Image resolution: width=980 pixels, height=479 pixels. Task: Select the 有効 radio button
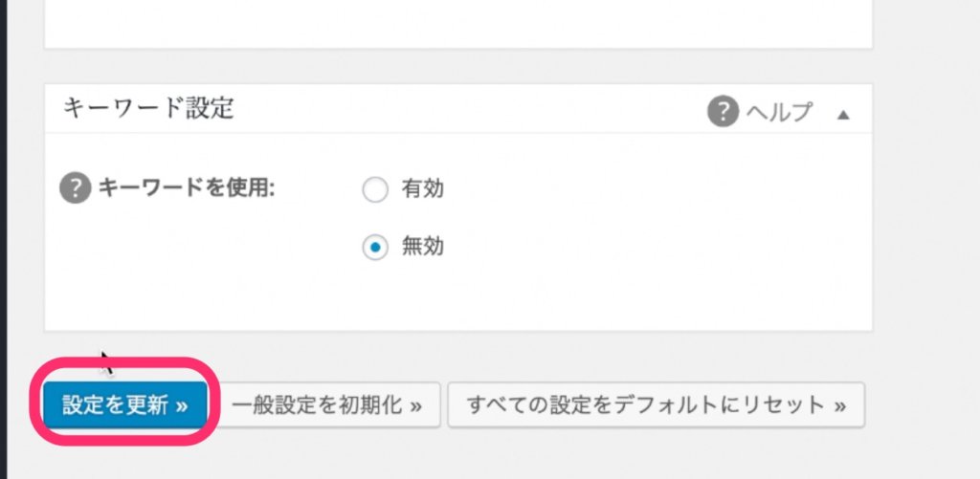coord(374,190)
